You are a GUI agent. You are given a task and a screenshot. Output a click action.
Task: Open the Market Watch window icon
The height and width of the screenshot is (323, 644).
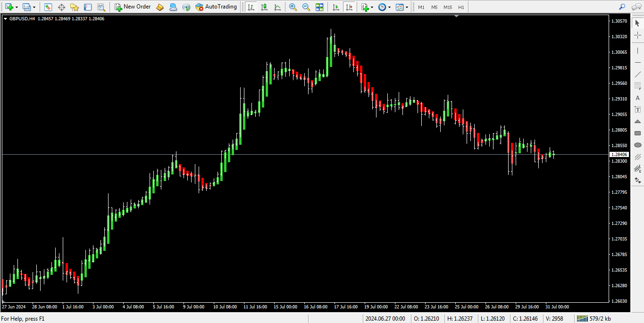[x=48, y=7]
